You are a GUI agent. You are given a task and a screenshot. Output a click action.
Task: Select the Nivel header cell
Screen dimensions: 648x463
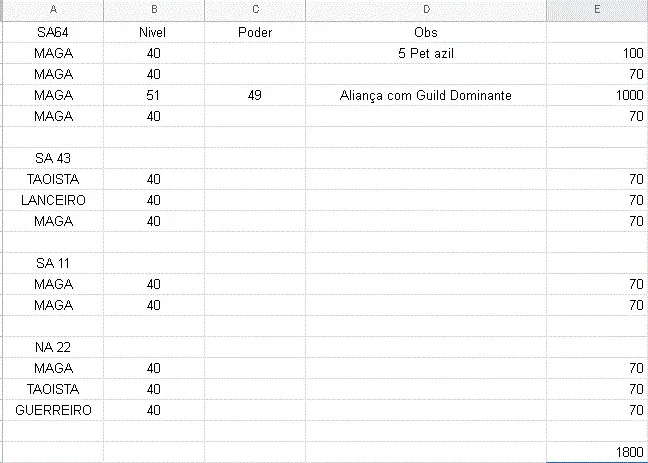[x=154, y=32]
